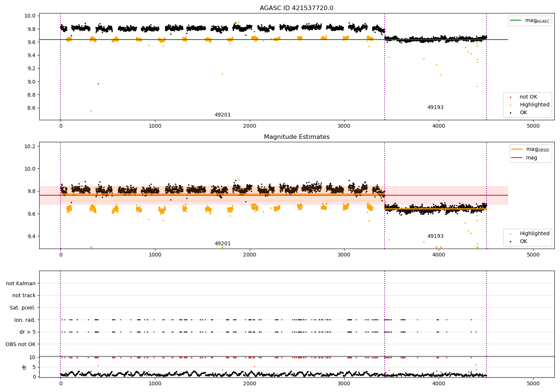Select the red mag legend line
The image size is (560, 392).
click(x=517, y=158)
